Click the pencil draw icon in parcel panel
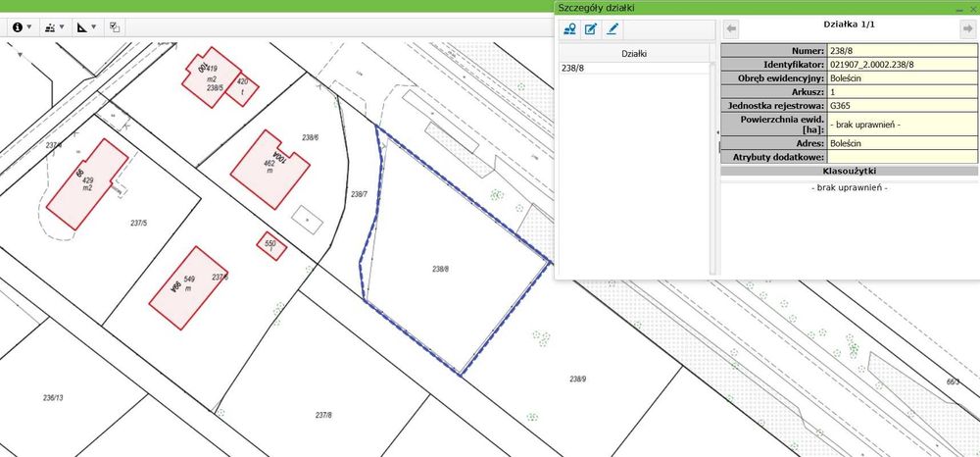The image size is (980, 457). (x=612, y=28)
